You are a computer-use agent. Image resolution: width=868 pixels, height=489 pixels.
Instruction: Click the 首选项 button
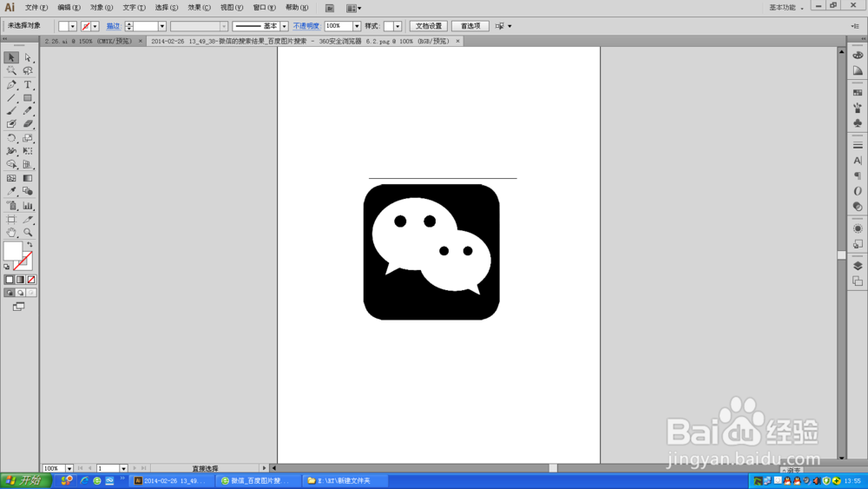pos(470,26)
